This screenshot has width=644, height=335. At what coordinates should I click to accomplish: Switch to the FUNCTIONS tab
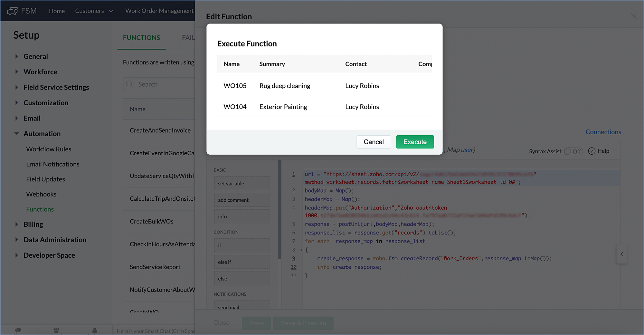click(141, 38)
